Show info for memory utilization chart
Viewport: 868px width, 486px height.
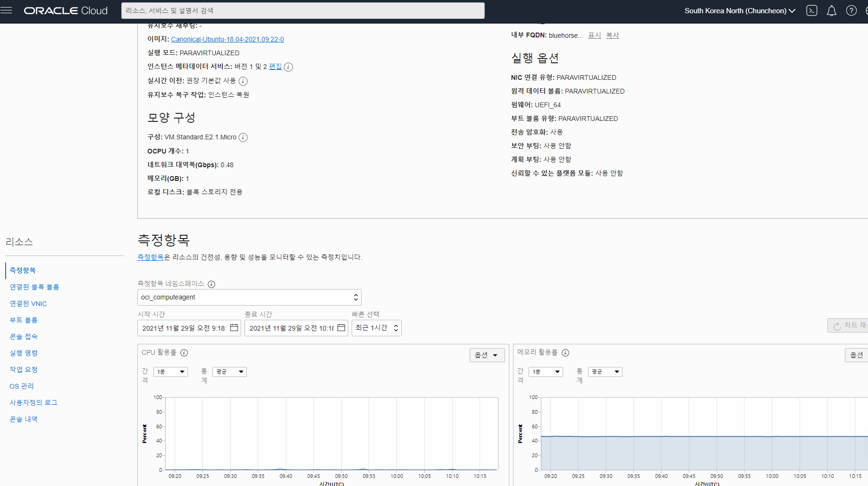[x=565, y=353]
